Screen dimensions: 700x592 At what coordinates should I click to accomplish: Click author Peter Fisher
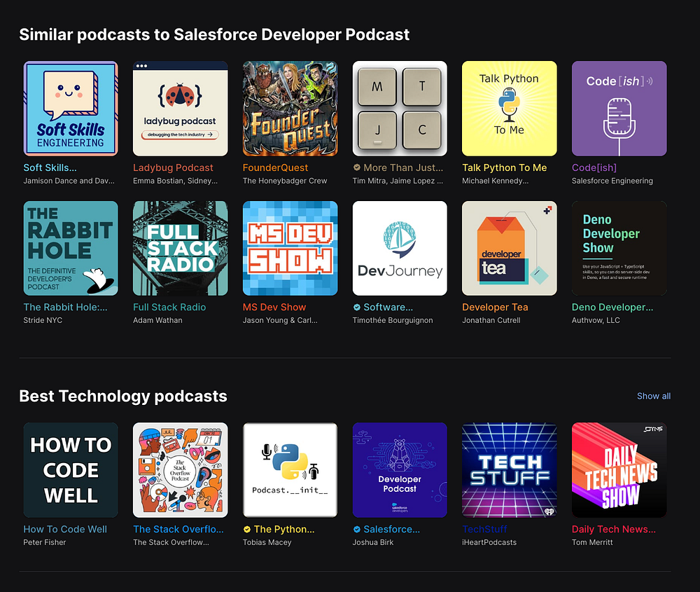[45, 542]
